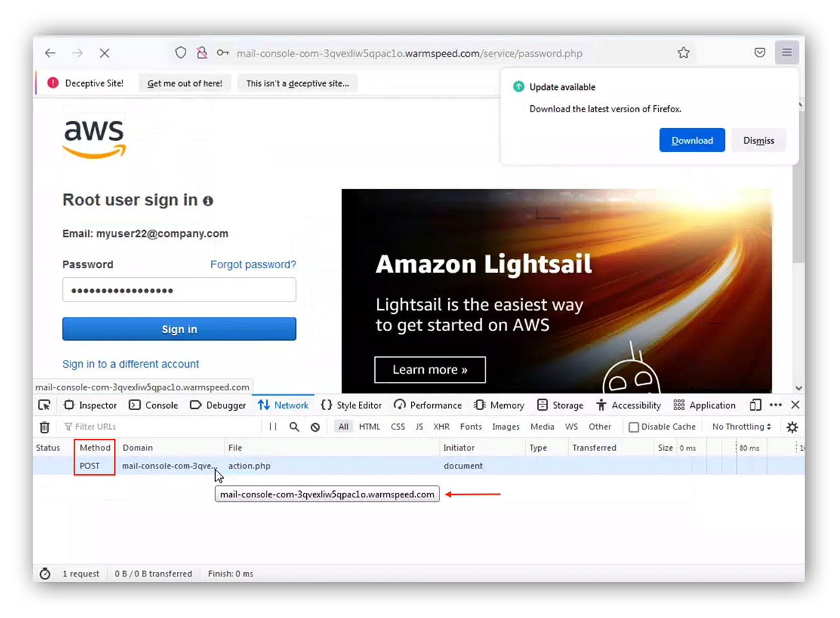The width and height of the screenshot is (840, 618).
Task: Switch to the Memory tab
Action: (499, 405)
